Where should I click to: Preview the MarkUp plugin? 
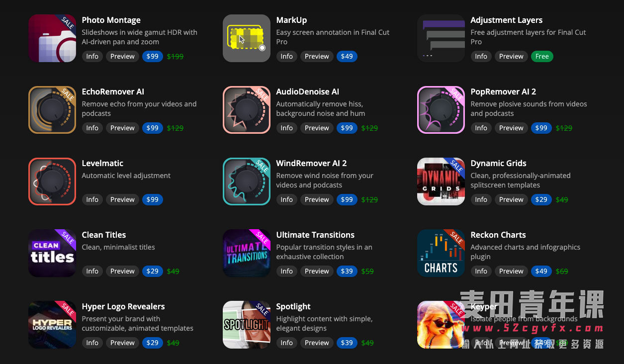(x=317, y=56)
